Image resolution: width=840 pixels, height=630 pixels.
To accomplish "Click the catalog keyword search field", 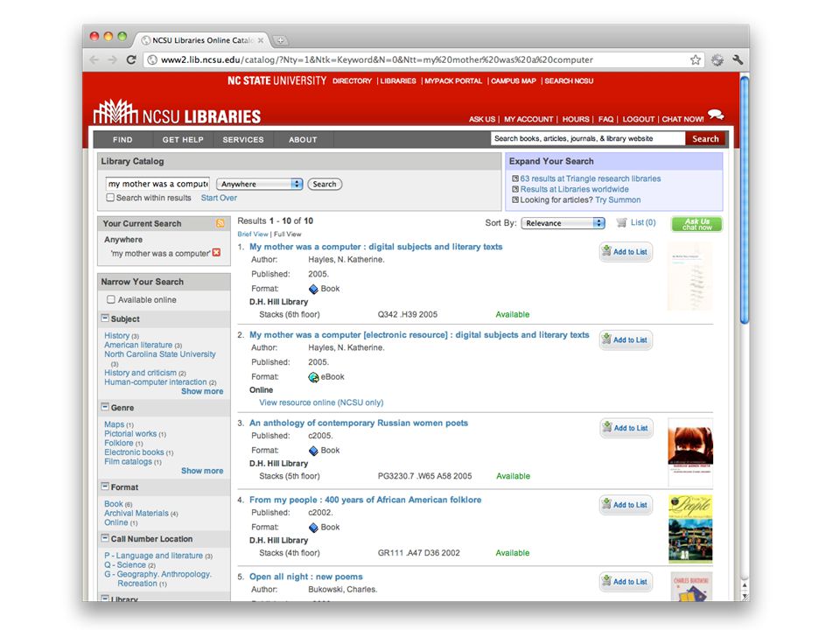I will coord(157,184).
